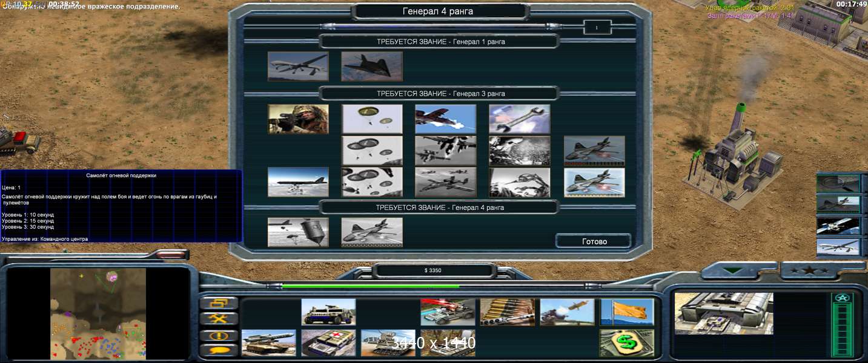Choose the camouflaged sniper general power icon
The width and height of the screenshot is (868, 363).
click(x=298, y=119)
